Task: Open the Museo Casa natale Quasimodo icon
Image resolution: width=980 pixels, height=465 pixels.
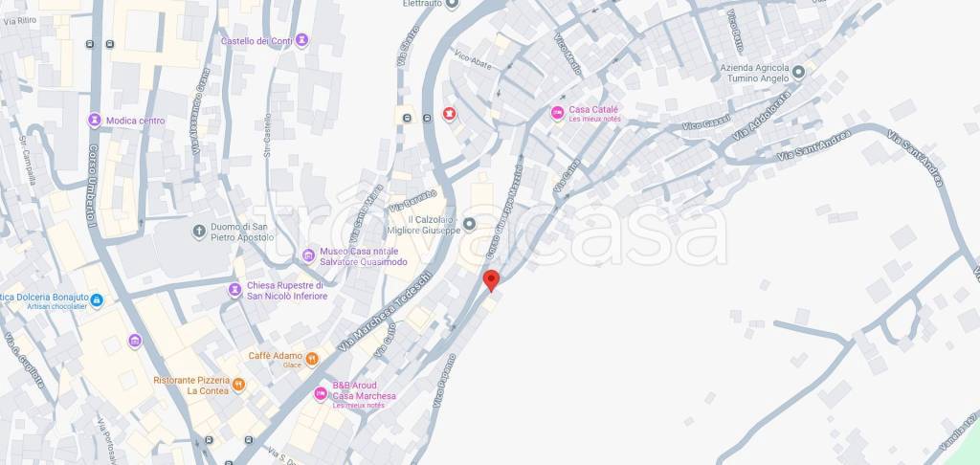Action: 308,255
